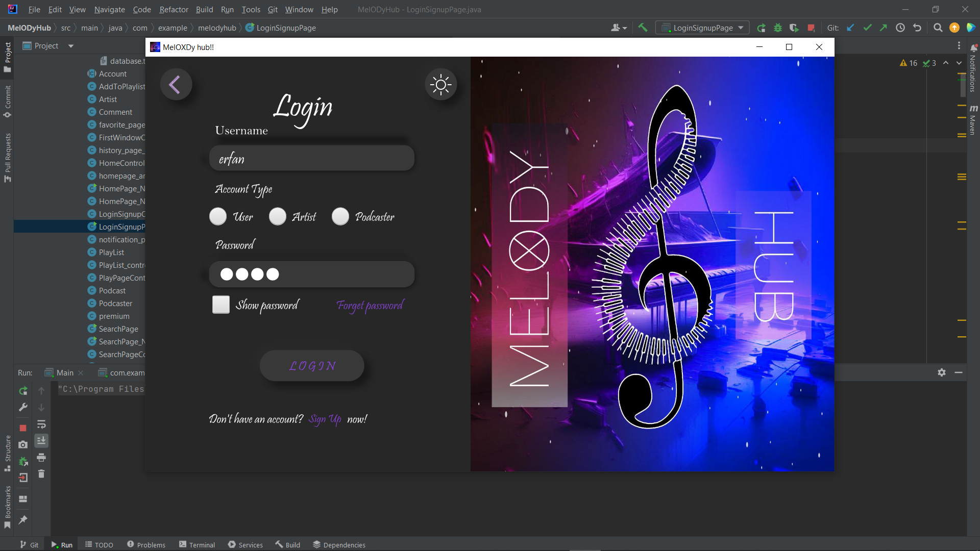The width and height of the screenshot is (980, 551).
Task: Click inside the Username field showing erfan
Action: 311,158
